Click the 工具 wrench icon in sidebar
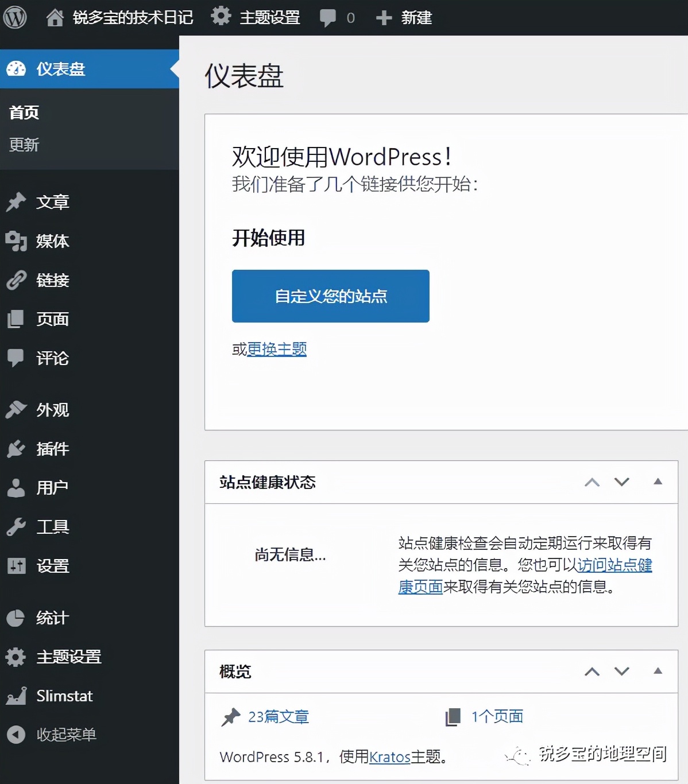688x784 pixels. (x=16, y=526)
